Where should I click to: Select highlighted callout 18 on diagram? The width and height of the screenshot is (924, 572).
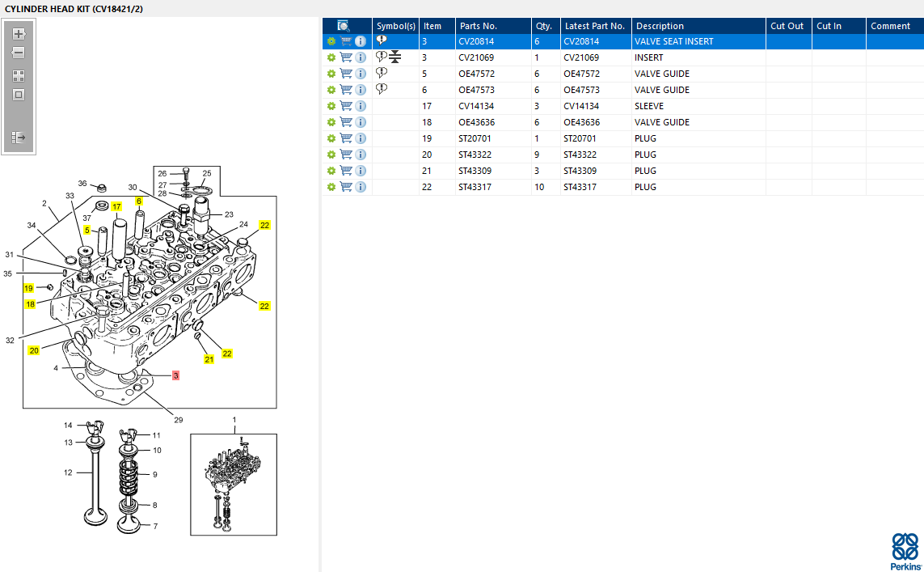click(x=31, y=304)
